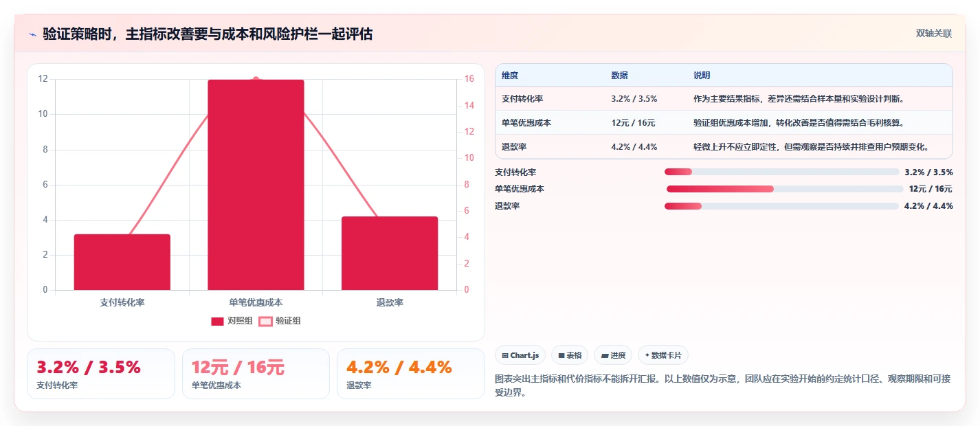Select the 4.2% / 4.4% data card

point(410,374)
